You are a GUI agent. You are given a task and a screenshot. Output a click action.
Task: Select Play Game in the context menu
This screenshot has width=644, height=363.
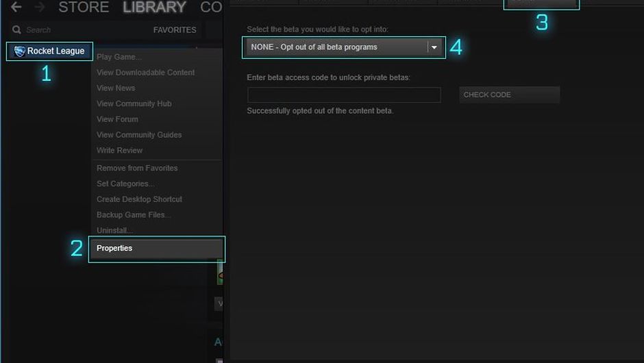coord(119,57)
